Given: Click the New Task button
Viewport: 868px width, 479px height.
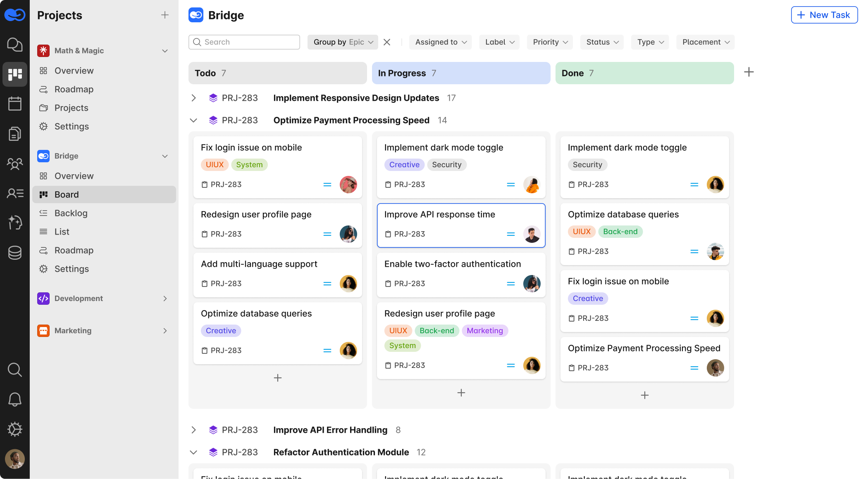Looking at the screenshot, I should point(824,15).
